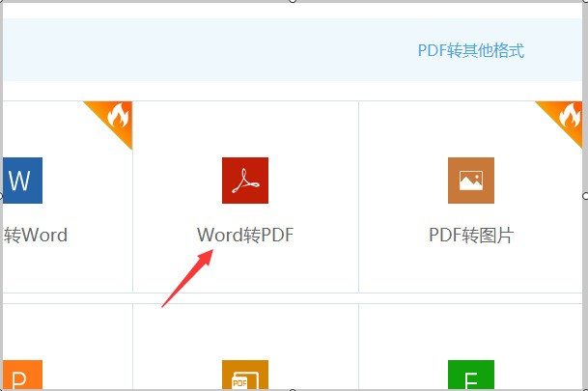The height and width of the screenshot is (391, 588).
Task: Open the PDF转其他格式 tab
Action: 470,51
